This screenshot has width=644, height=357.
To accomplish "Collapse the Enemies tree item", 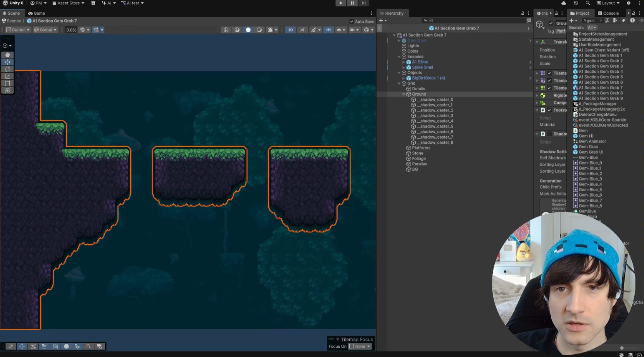I will point(399,57).
